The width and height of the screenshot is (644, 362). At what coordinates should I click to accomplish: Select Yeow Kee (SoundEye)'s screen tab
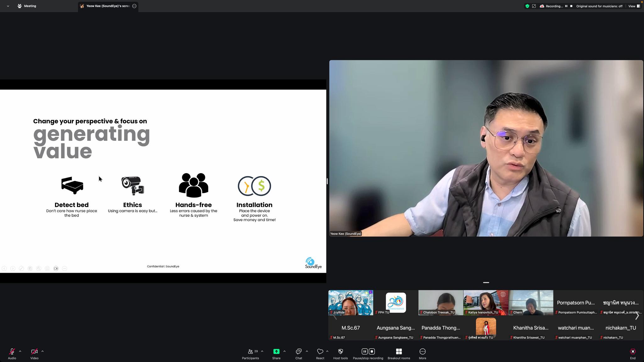pyautogui.click(x=108, y=6)
